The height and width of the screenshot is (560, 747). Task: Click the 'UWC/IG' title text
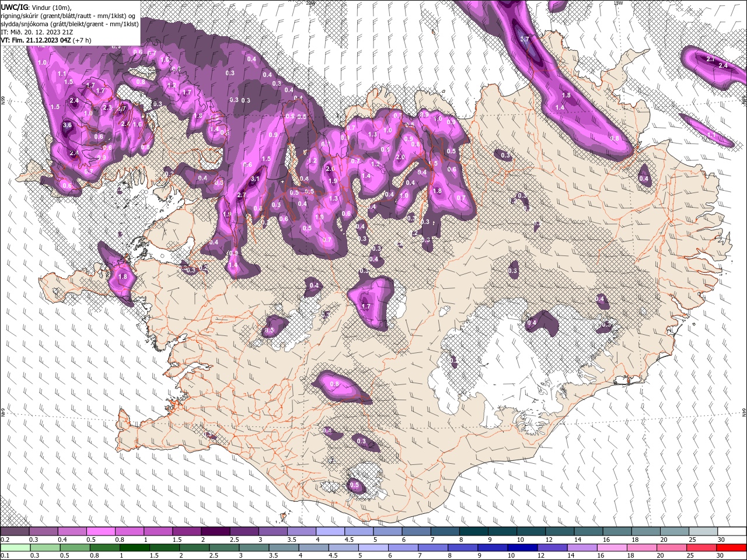click(14, 6)
